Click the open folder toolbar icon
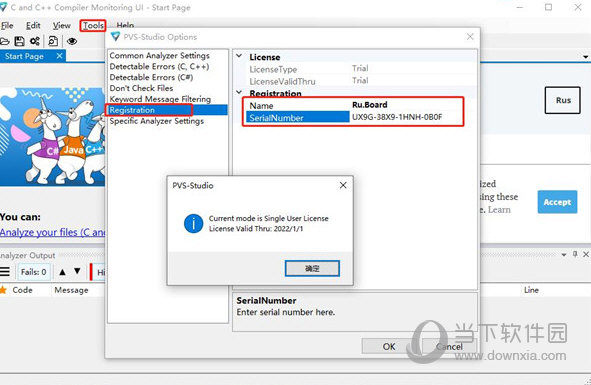This screenshot has width=591, height=385. pyautogui.click(x=4, y=41)
